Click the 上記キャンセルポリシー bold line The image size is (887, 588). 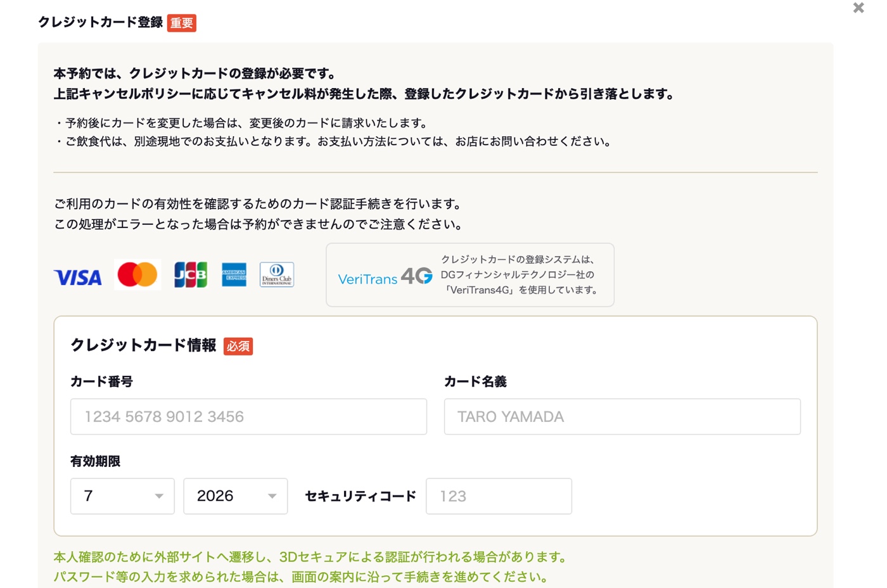(365, 94)
